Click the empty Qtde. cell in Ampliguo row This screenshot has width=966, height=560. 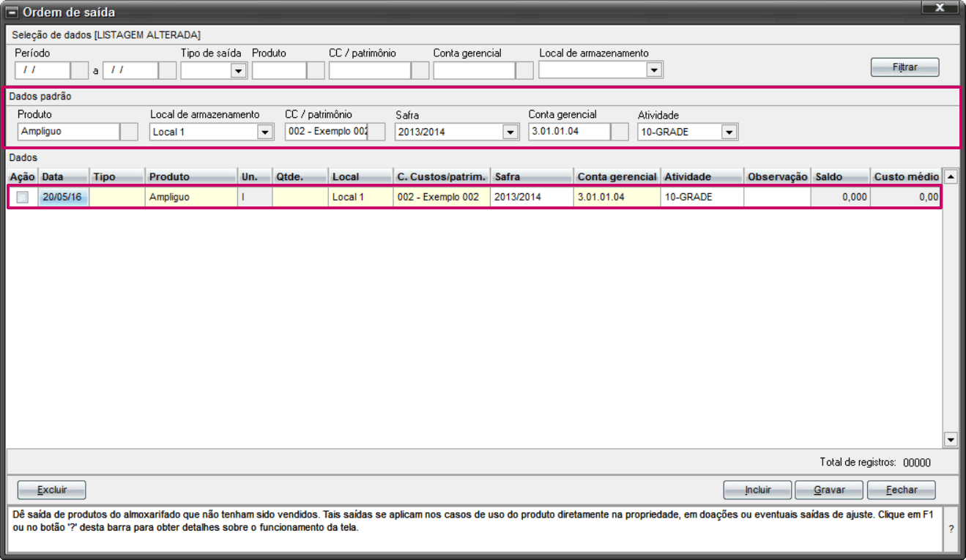[300, 197]
